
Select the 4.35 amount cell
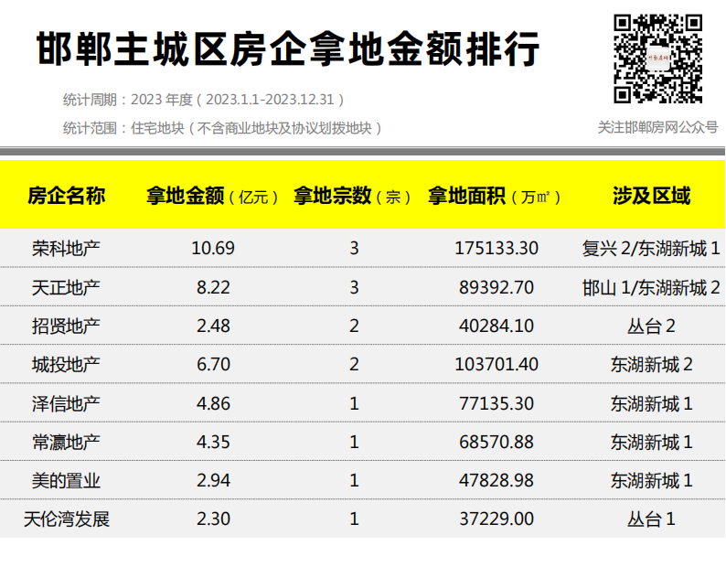[x=213, y=443]
